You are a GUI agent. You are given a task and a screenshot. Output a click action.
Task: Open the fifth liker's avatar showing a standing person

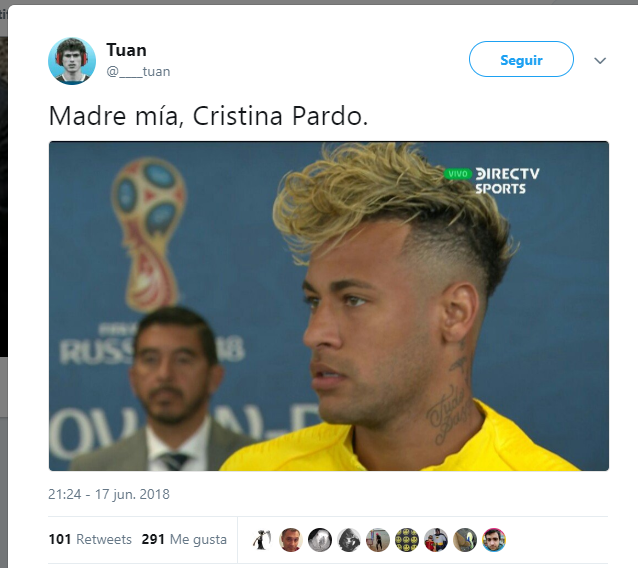click(378, 540)
